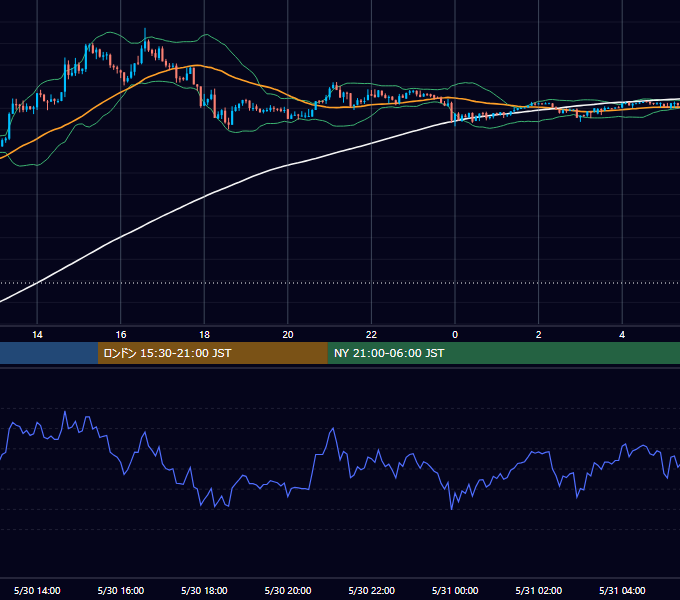Click the hour 4 axis label
Image resolution: width=680 pixels, height=600 pixels.
point(622,335)
